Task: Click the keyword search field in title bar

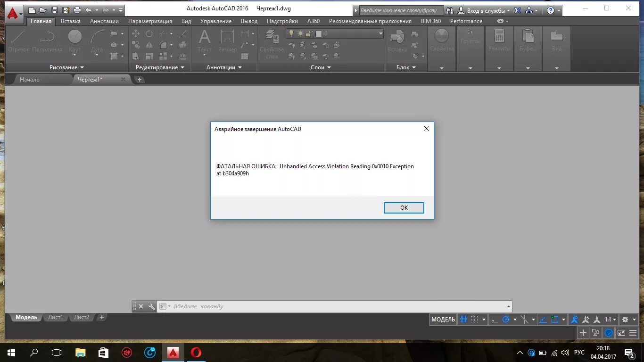Action: [x=401, y=10]
